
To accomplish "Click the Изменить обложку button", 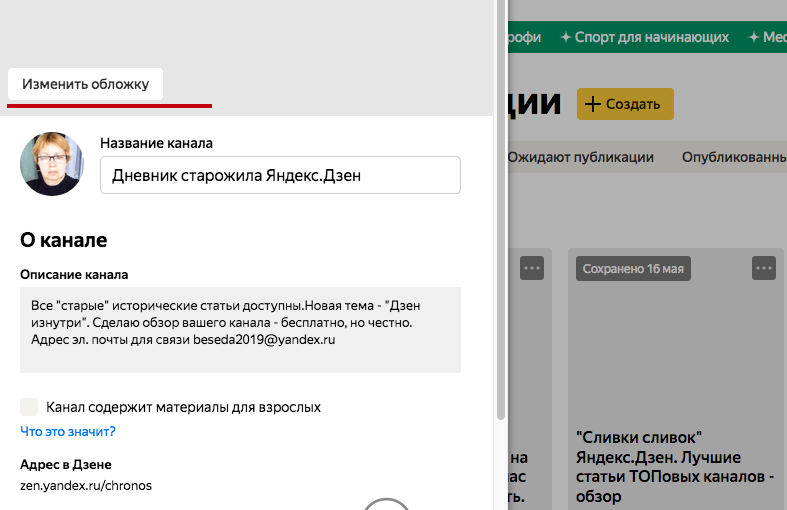I will 85,84.
